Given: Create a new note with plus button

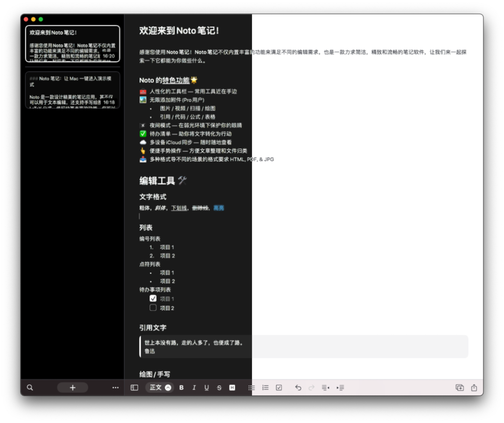Looking at the screenshot, I should click(73, 388).
